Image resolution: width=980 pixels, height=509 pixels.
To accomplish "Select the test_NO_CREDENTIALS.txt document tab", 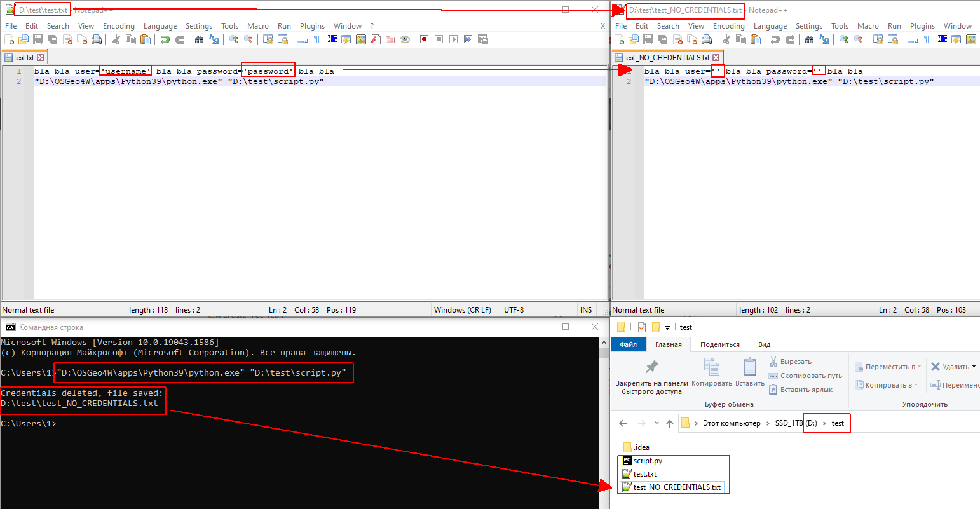I will pyautogui.click(x=667, y=57).
